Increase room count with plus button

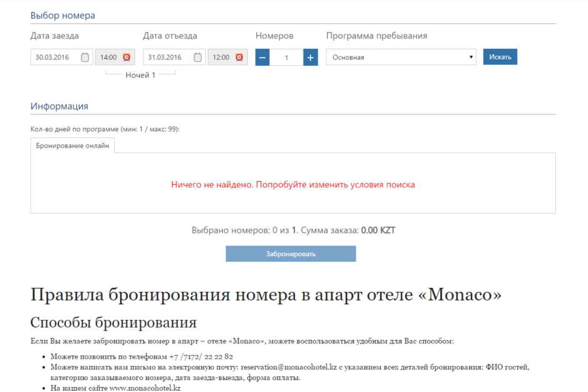(x=311, y=58)
